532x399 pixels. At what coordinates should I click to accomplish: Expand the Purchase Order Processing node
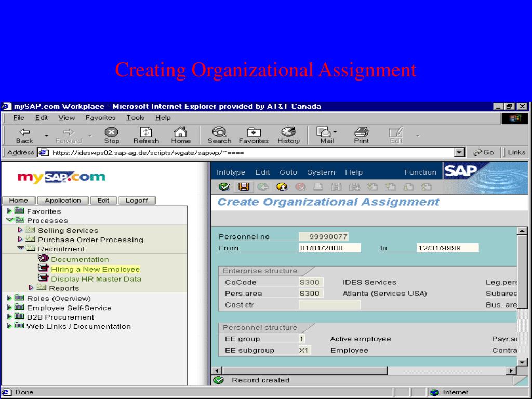20,239
